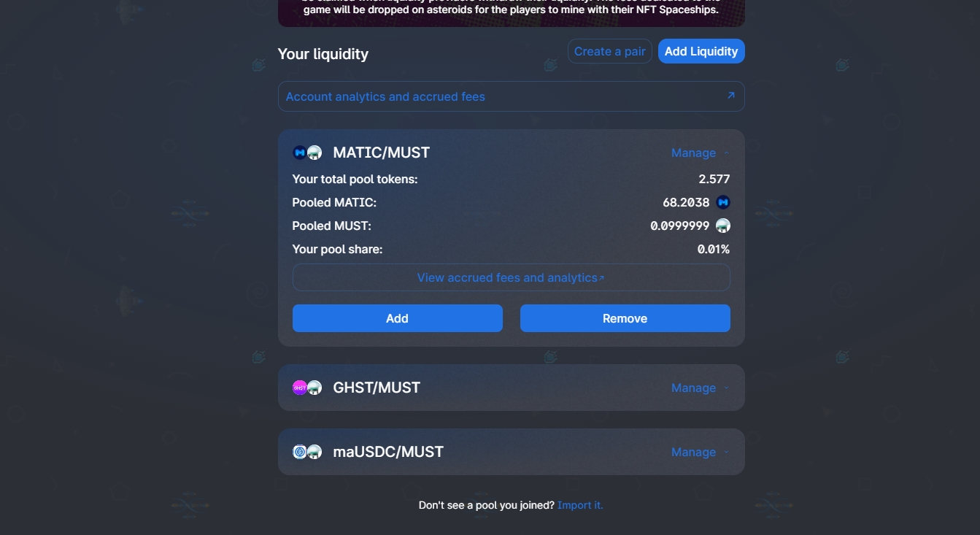
Task: Open Account analytics and accrued fees link
Action: 385,96
